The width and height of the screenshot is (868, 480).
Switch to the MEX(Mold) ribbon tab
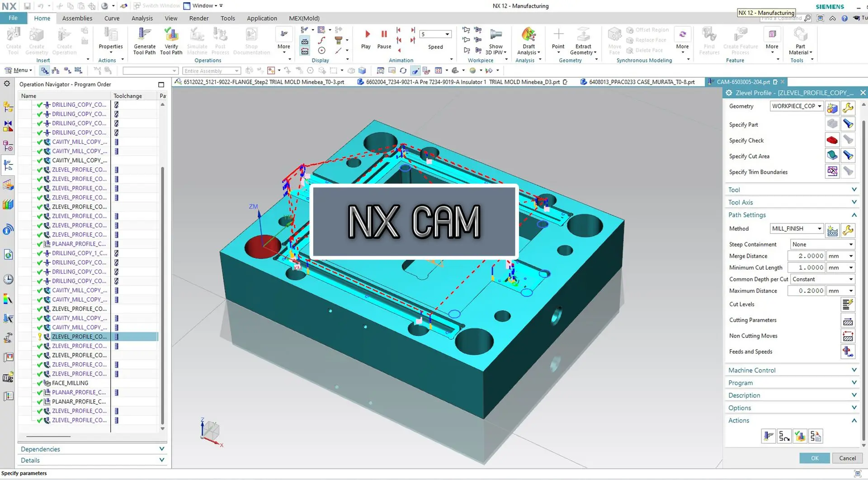point(304,18)
